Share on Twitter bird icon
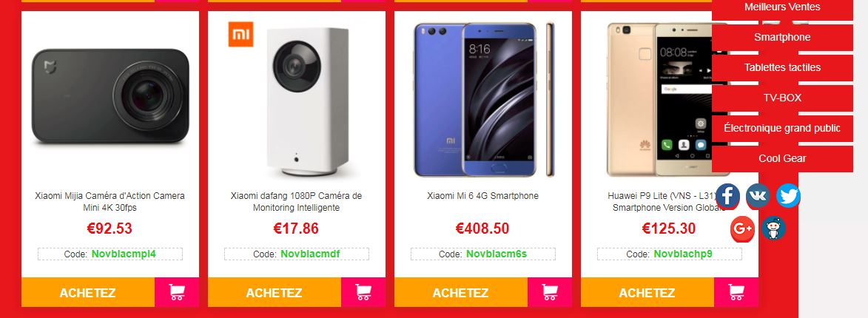The width and height of the screenshot is (868, 318). click(788, 196)
